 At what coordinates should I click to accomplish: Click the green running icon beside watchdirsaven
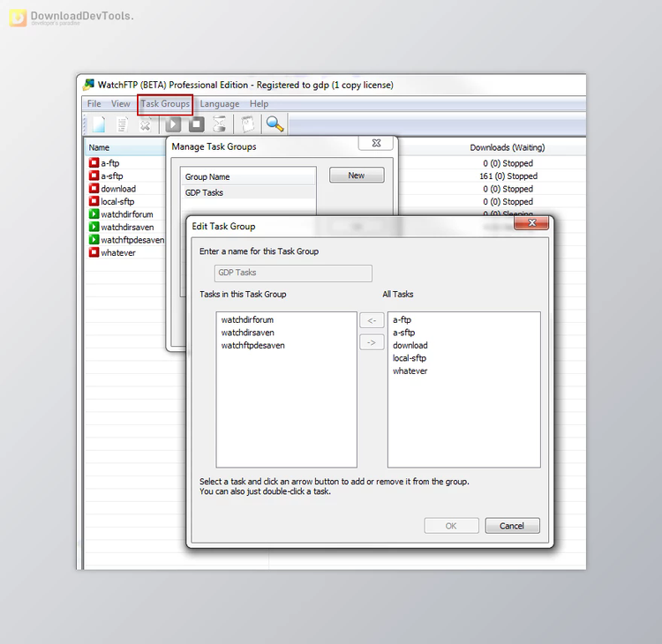pos(94,227)
